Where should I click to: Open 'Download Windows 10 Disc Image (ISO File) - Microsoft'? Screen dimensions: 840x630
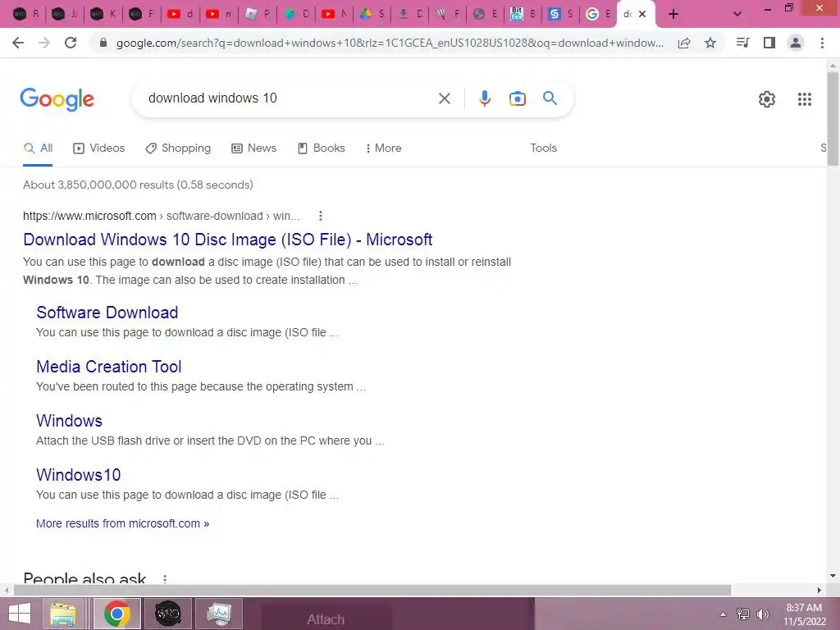point(228,240)
